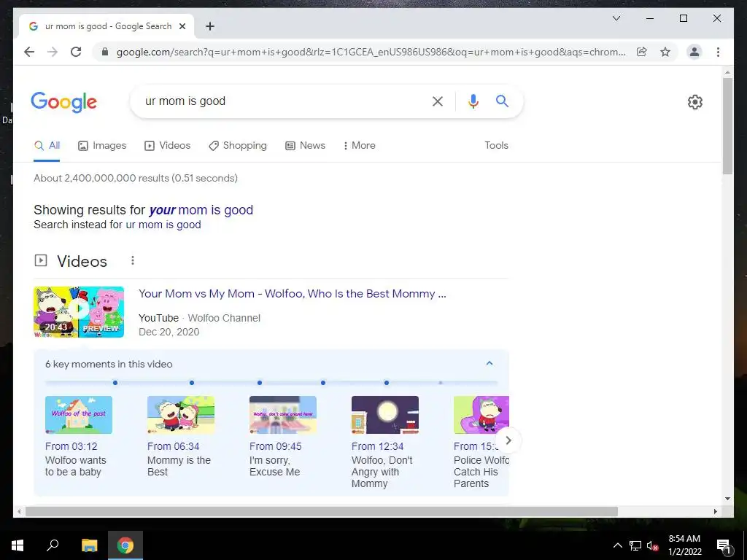Screen dimensions: 747x560
Task: Click the Google logo
Action: [64, 102]
